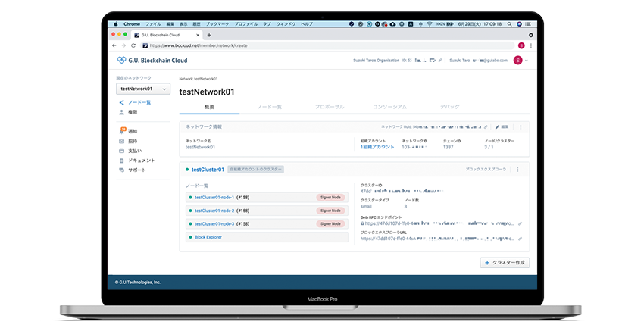Click the クラスター作成 button
The width and height of the screenshot is (644, 331).
tap(505, 262)
